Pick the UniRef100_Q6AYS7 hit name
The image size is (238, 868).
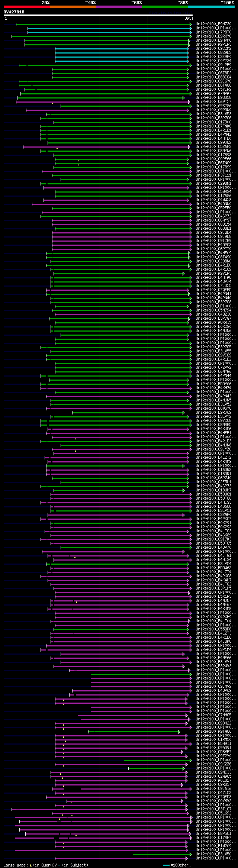coord(213,220)
